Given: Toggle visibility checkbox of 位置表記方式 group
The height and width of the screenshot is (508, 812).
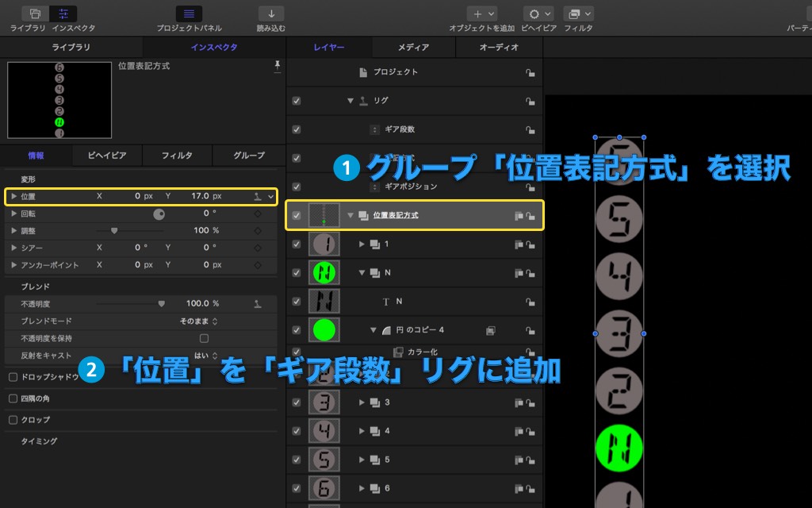Looking at the screenshot, I should 297,216.
